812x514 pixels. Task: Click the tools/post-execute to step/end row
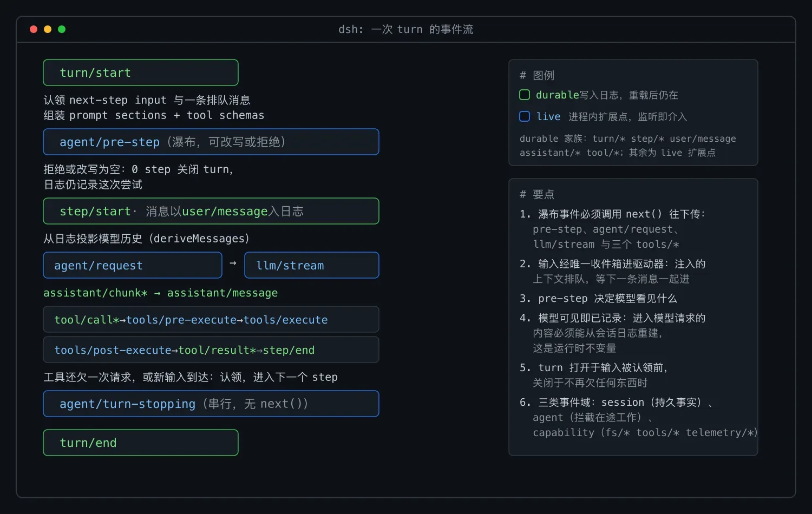click(x=211, y=350)
